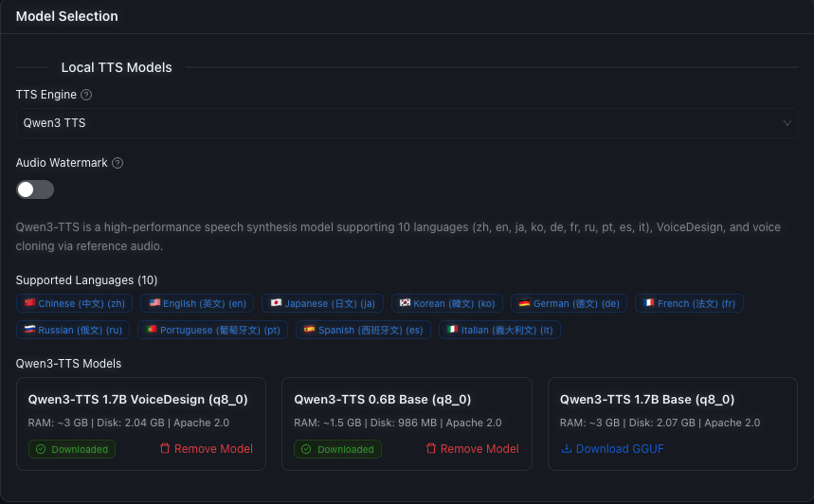Toggle the Audio Watermark switch
This screenshot has height=504, width=814.
tap(35, 189)
